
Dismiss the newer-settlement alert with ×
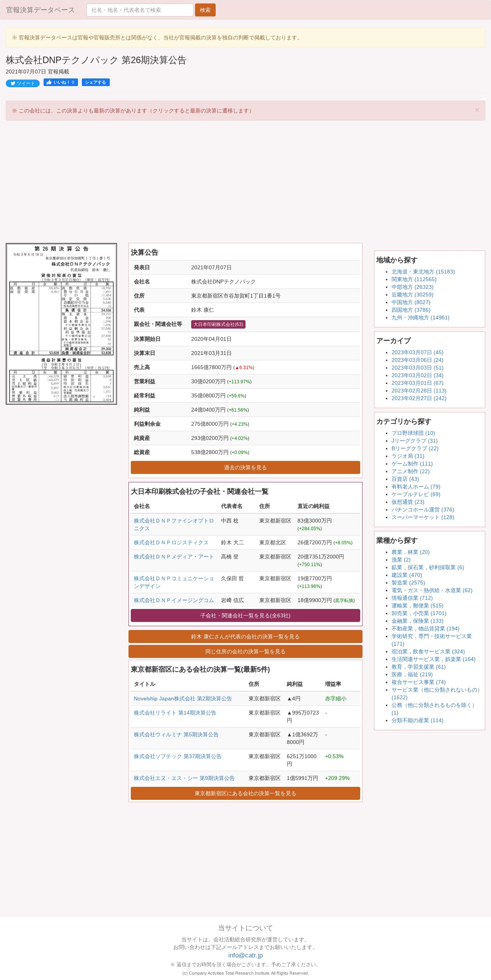coord(477,110)
